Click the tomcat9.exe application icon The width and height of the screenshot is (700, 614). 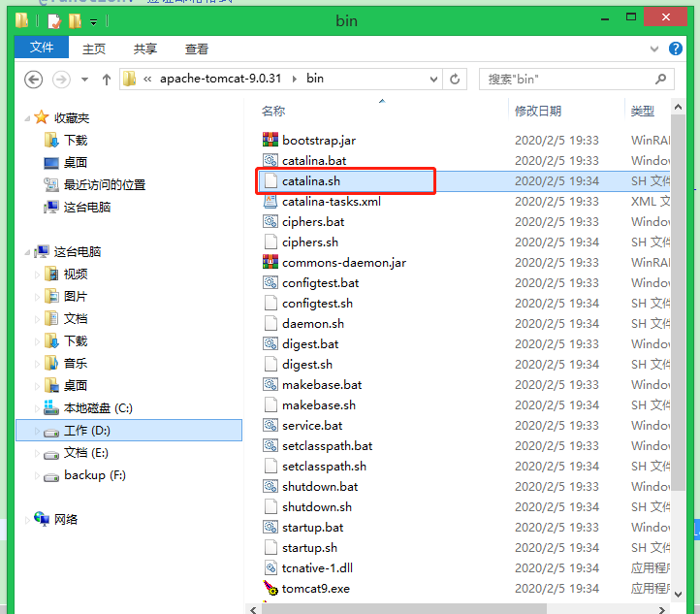(270, 588)
